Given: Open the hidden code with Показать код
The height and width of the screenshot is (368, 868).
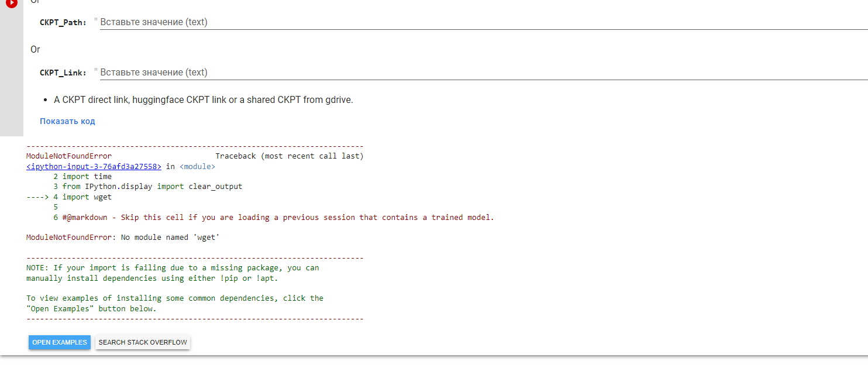Looking at the screenshot, I should [x=67, y=121].
